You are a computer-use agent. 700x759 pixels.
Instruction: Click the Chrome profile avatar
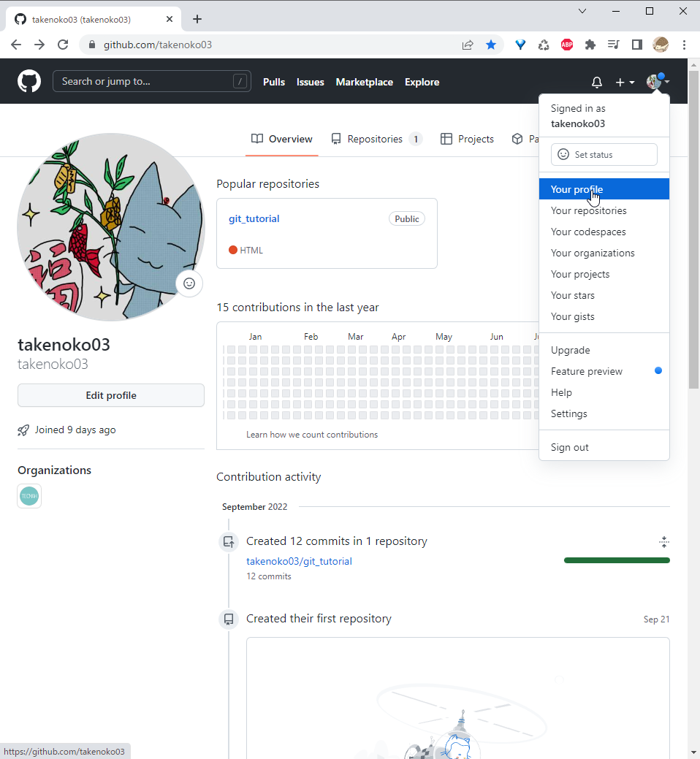[661, 45]
